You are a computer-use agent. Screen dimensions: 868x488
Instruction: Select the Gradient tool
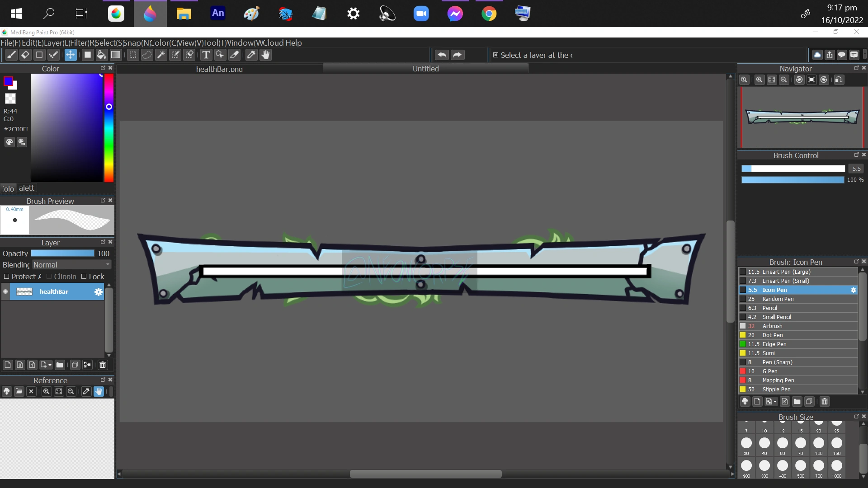116,55
